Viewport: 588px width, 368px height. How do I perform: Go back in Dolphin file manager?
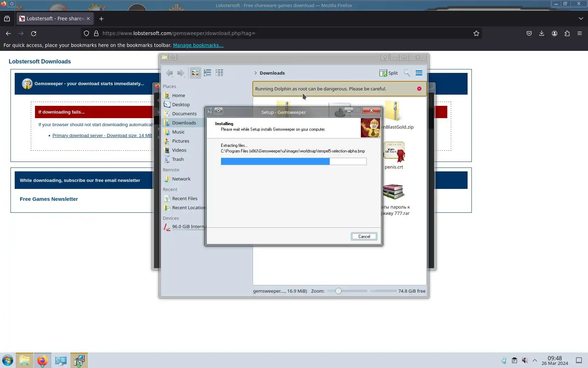(169, 73)
